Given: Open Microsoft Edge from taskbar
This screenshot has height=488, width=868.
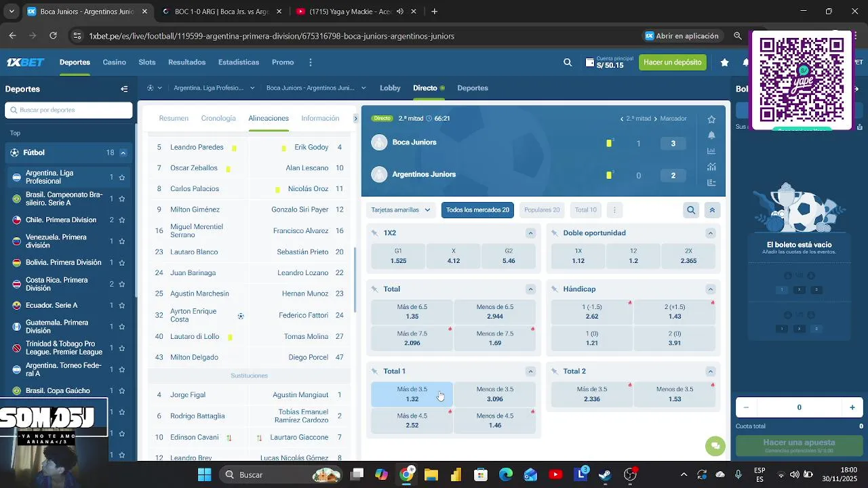Looking at the screenshot, I should 506,474.
